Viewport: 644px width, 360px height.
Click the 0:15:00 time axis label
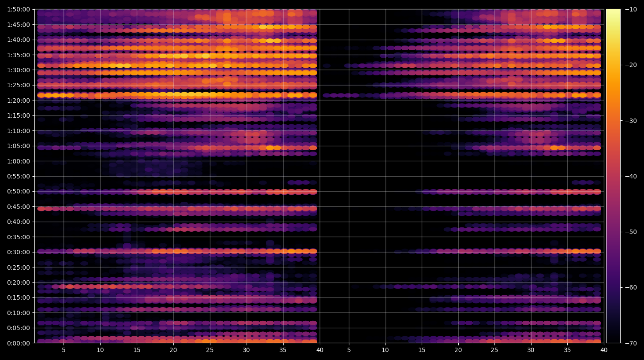coord(19,297)
